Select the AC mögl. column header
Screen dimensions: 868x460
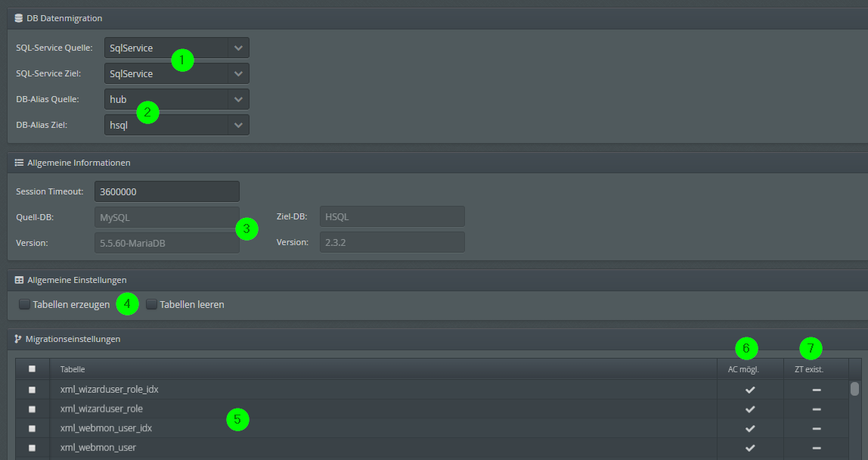click(743, 368)
